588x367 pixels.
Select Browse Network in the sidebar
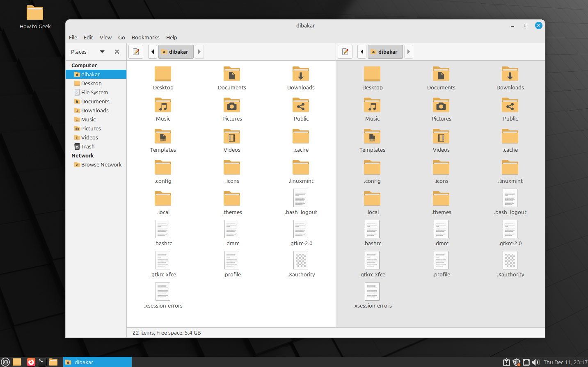coord(101,164)
